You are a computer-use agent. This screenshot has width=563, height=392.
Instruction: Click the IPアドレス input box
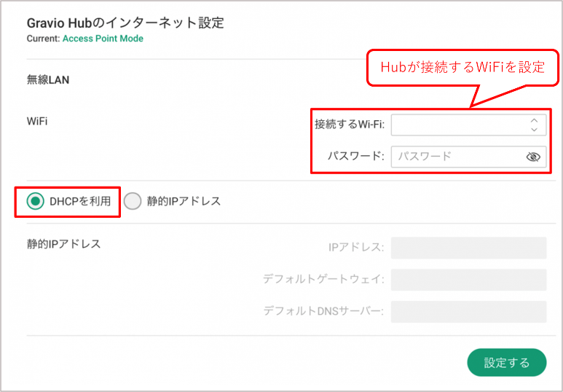coord(468,248)
